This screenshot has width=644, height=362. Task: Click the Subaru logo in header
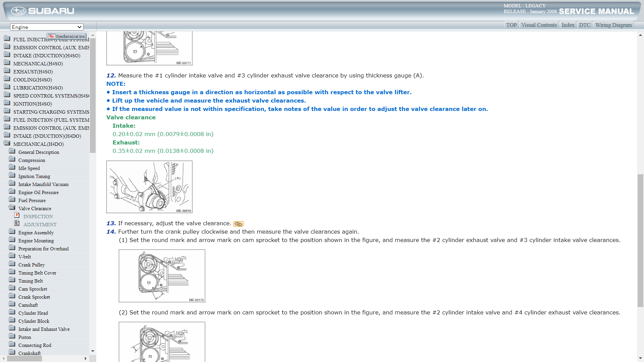[x=43, y=11]
